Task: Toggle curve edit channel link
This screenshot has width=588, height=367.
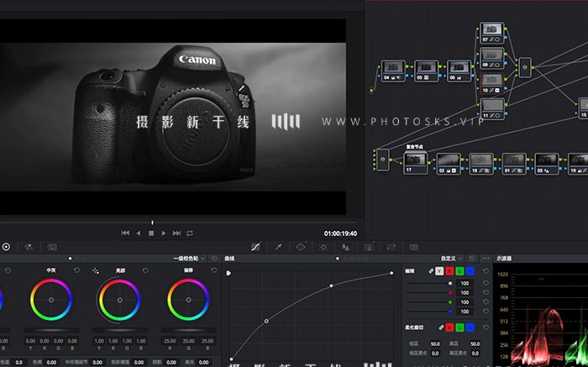Action: pyautogui.click(x=431, y=270)
